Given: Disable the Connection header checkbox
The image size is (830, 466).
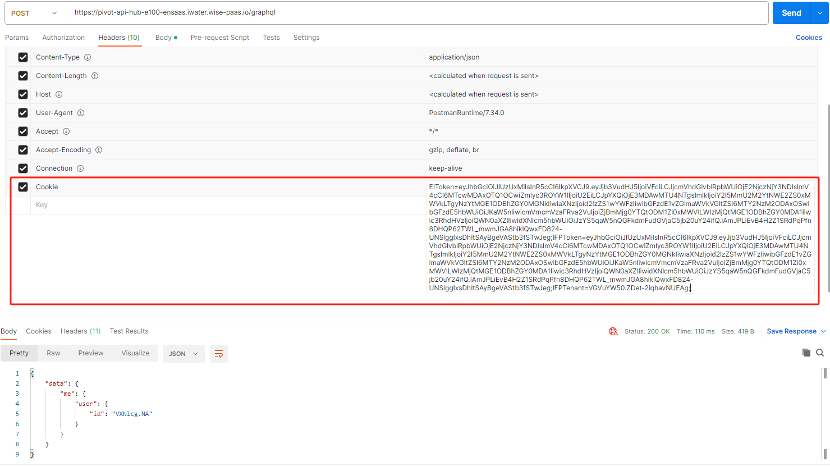Looking at the screenshot, I should coord(23,168).
